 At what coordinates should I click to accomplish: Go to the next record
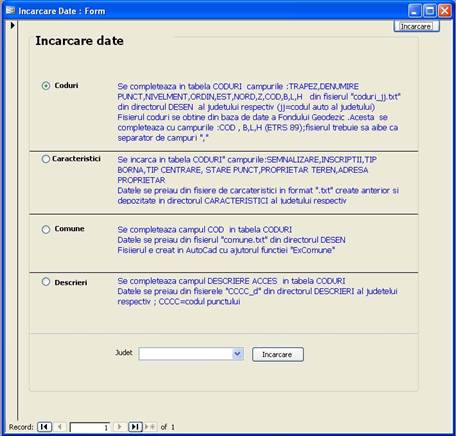tap(119, 427)
